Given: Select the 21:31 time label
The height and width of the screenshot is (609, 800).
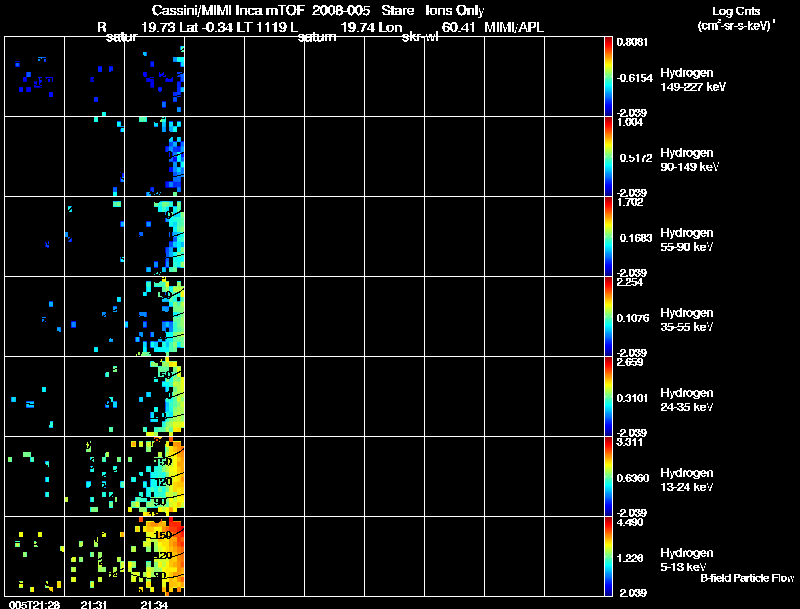Looking at the screenshot, I should click(94, 603).
